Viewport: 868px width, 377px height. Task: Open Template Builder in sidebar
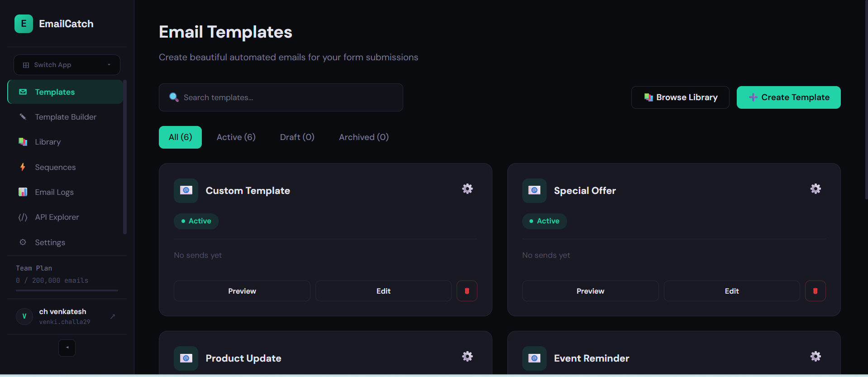click(x=66, y=117)
